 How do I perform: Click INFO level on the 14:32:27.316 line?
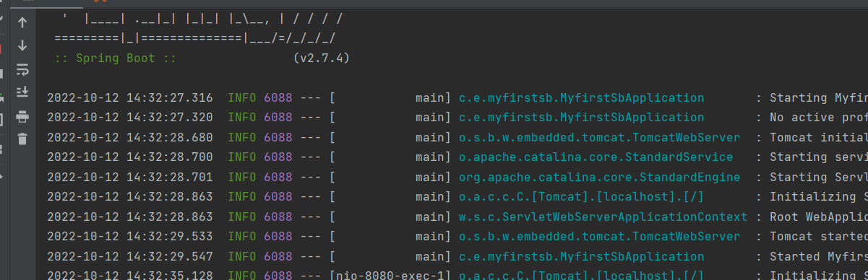point(242,98)
